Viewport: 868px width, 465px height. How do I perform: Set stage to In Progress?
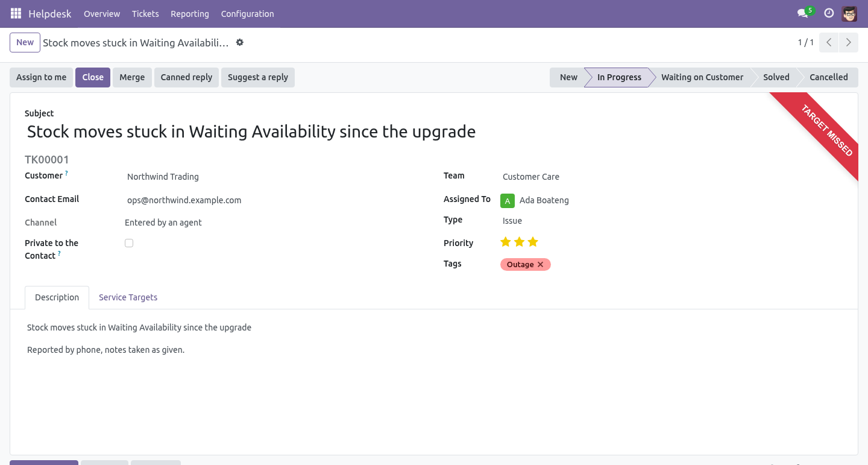(x=619, y=77)
